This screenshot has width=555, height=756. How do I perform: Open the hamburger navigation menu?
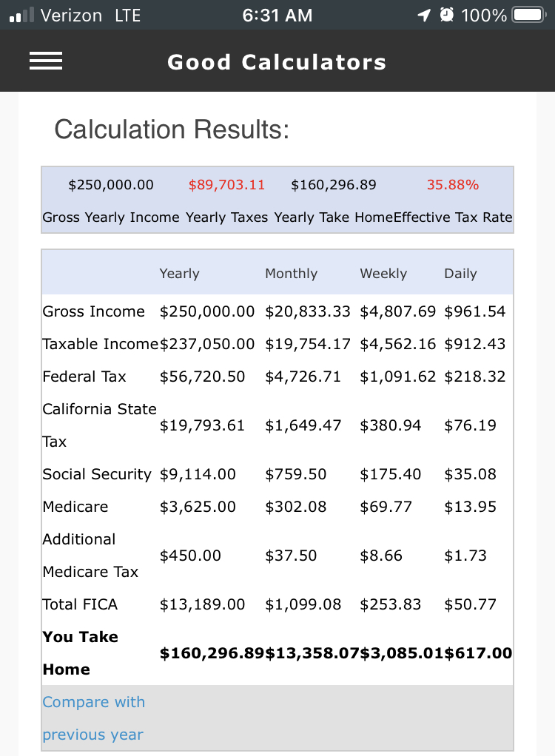[x=46, y=61]
